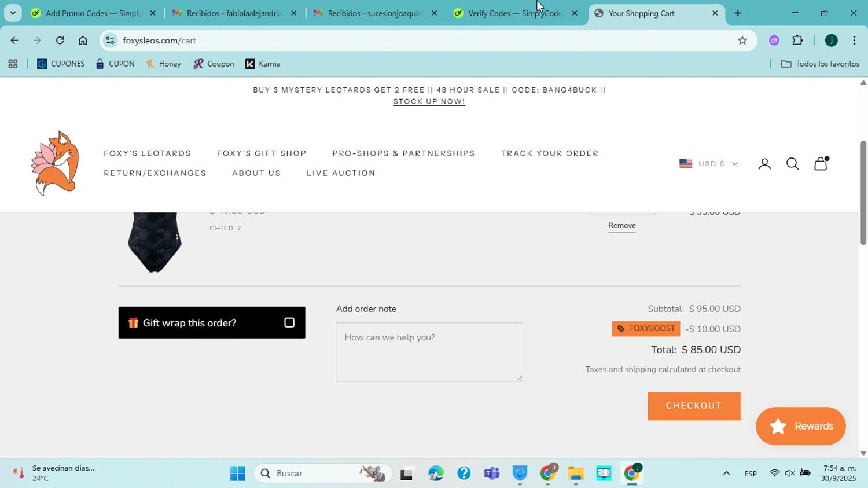Screen dimensions: 868x488
Task: Open network Wi-Fi settings in tray
Action: [774, 474]
